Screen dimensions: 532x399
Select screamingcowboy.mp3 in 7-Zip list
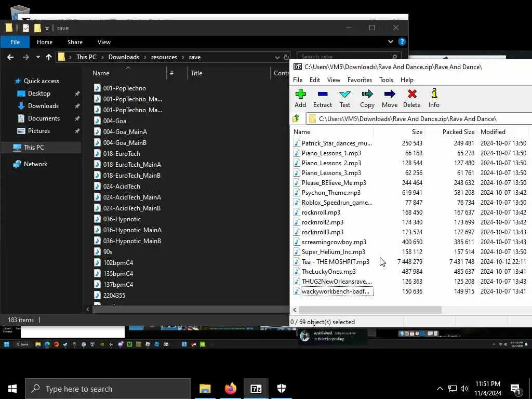[x=334, y=242]
